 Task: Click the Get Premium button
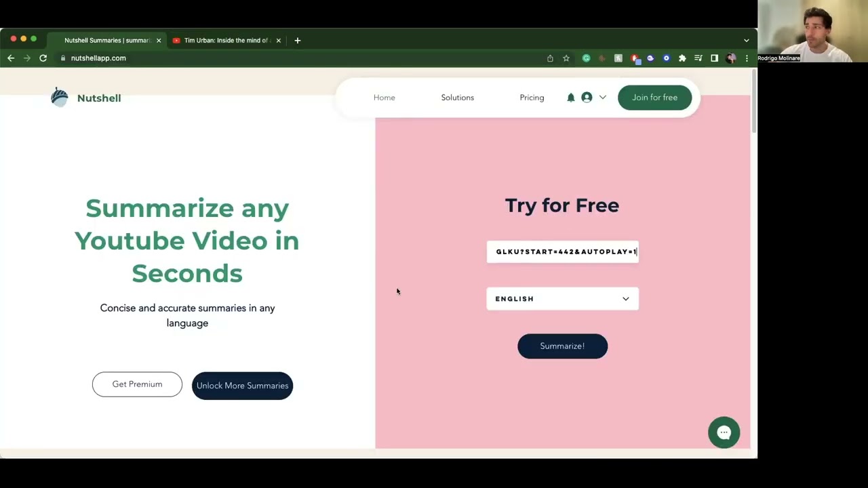tap(137, 384)
